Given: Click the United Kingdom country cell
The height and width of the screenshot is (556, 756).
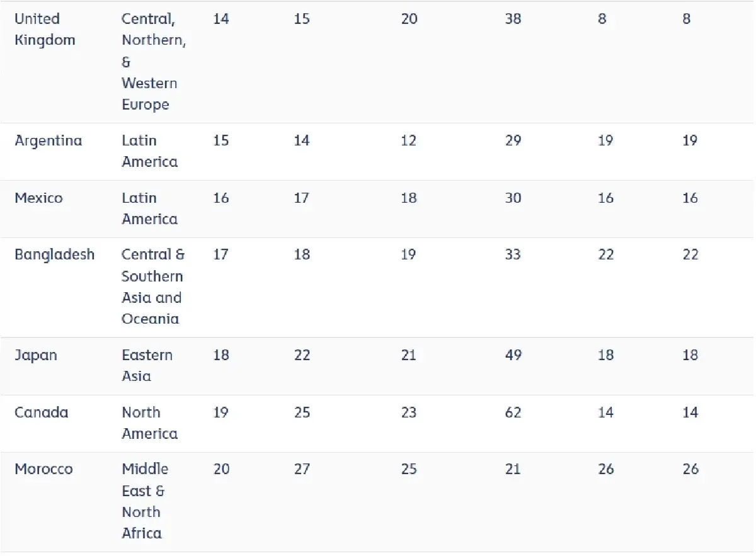Looking at the screenshot, I should click(x=45, y=30).
